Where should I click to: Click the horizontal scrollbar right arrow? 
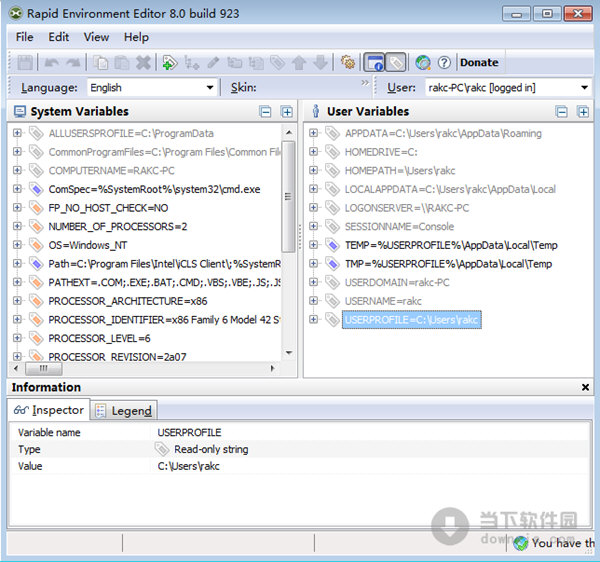point(272,368)
